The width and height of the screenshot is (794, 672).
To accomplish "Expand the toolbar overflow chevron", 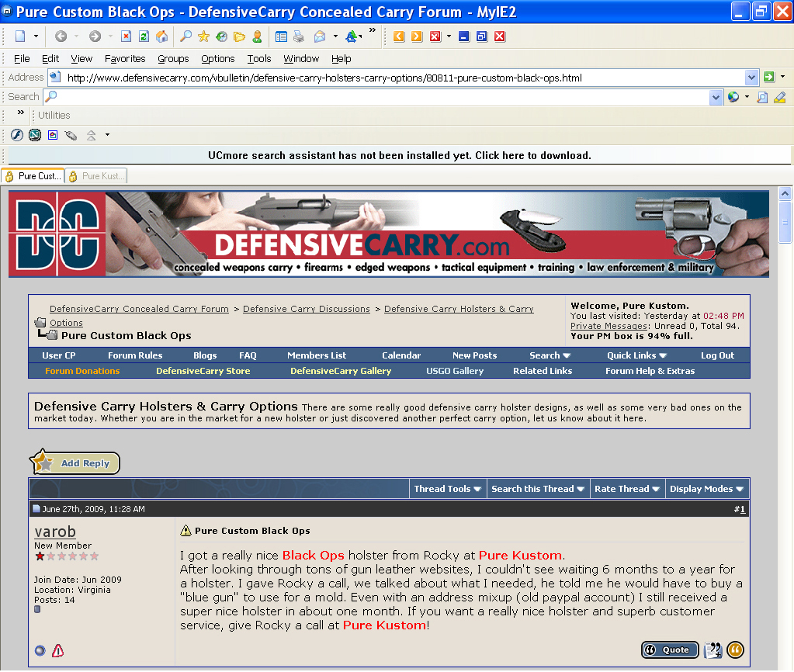I will pos(373,30).
